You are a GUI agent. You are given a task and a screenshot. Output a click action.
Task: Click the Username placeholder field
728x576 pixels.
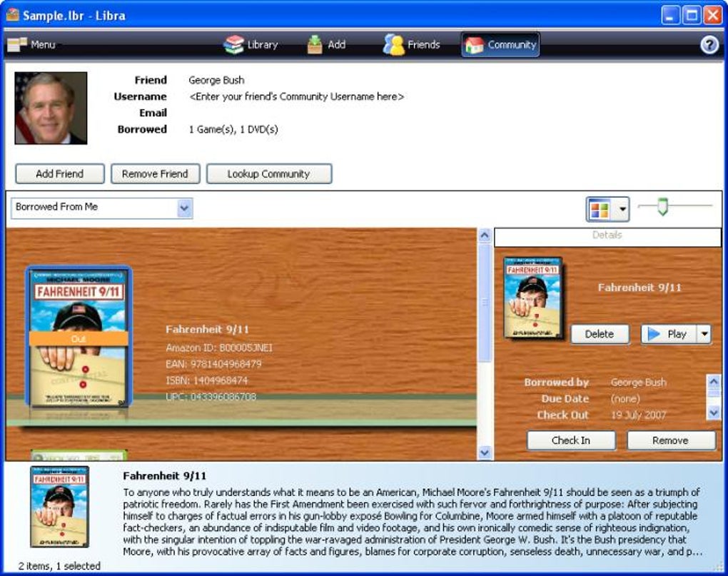[297, 96]
